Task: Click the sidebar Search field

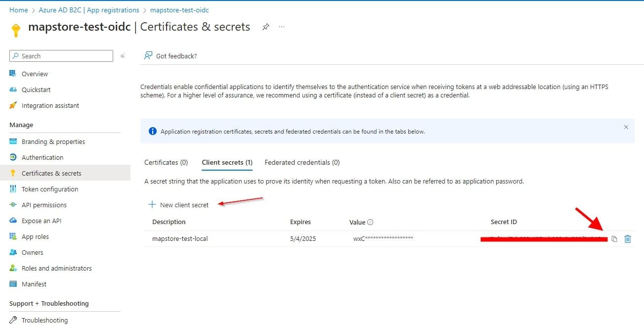Action: coord(61,56)
